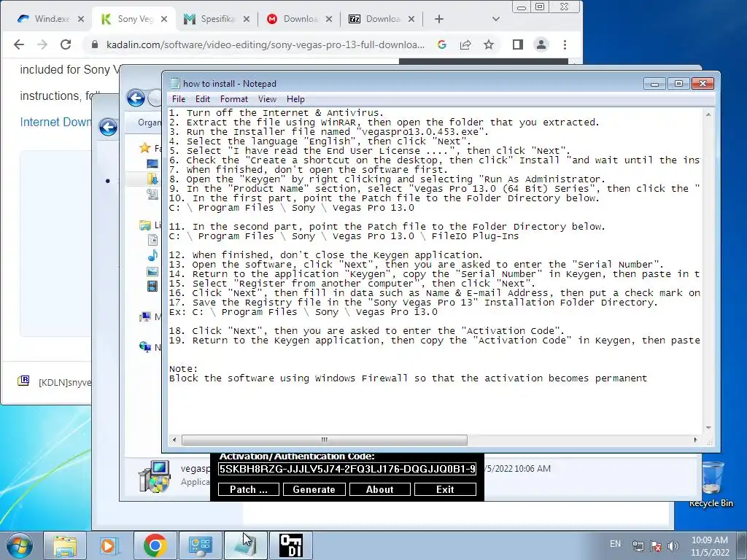Click the Generate button in keygen
The height and width of the screenshot is (560, 747).
314,489
